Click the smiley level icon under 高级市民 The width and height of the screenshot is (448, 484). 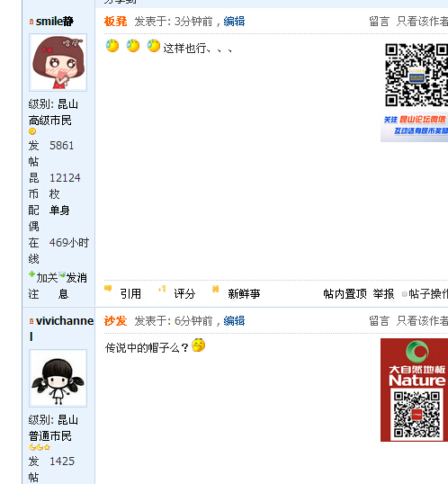32,131
